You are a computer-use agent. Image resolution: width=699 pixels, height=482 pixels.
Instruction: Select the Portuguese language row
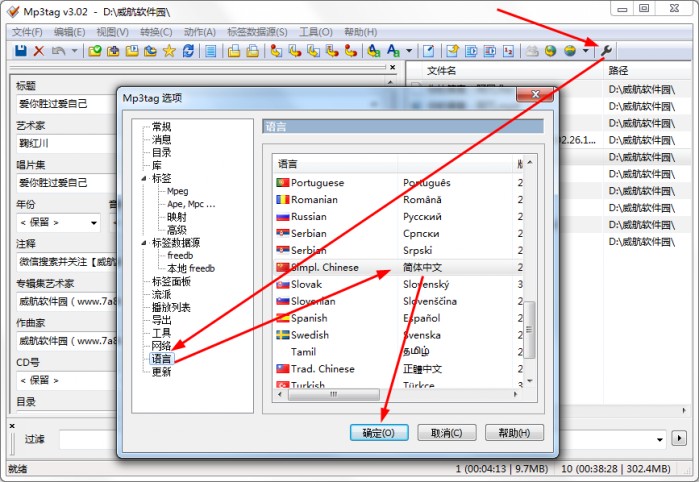pyautogui.click(x=396, y=183)
